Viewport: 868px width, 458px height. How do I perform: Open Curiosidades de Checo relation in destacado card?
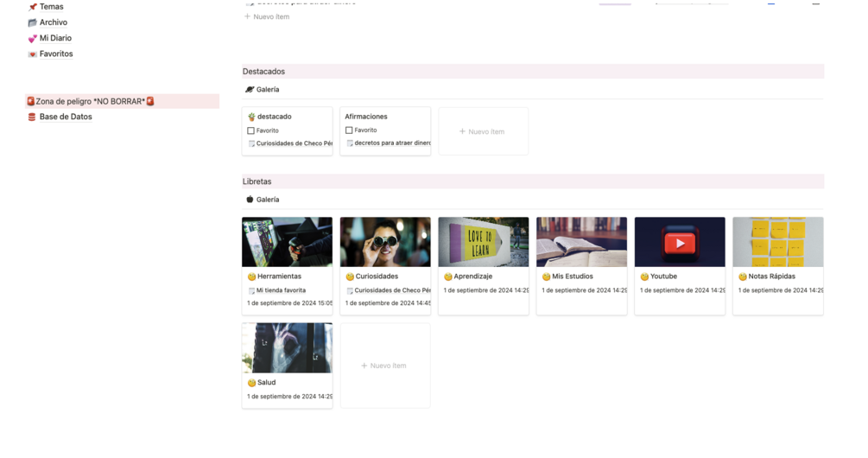pyautogui.click(x=294, y=143)
